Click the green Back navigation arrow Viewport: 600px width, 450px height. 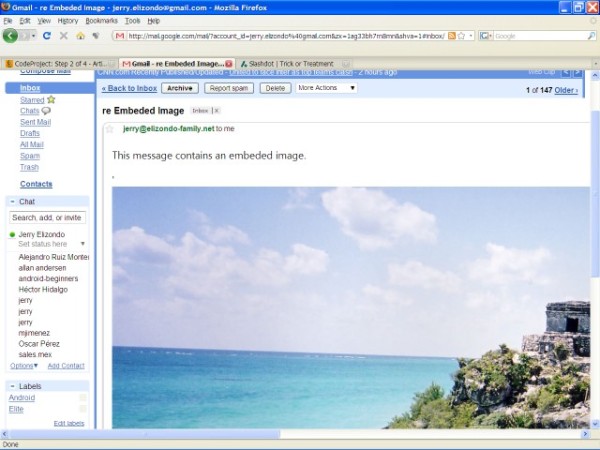click(10, 36)
